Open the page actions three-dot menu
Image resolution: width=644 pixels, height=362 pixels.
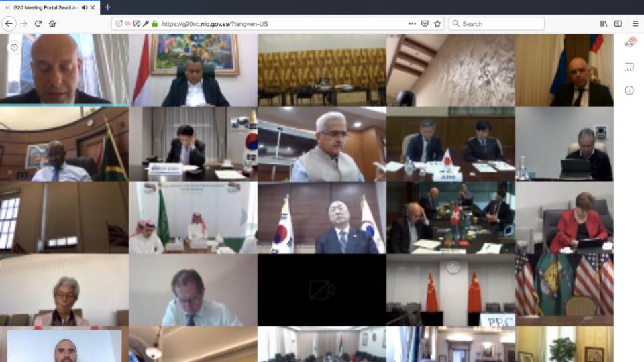[x=412, y=24]
